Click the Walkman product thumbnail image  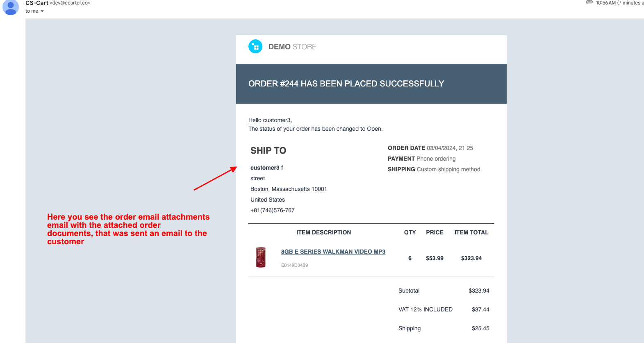coord(261,257)
